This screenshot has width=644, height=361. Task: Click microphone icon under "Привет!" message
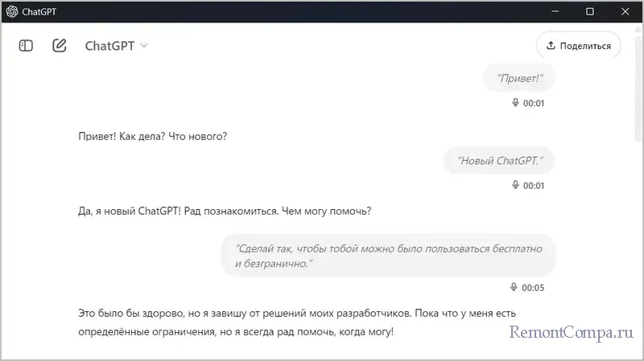515,103
